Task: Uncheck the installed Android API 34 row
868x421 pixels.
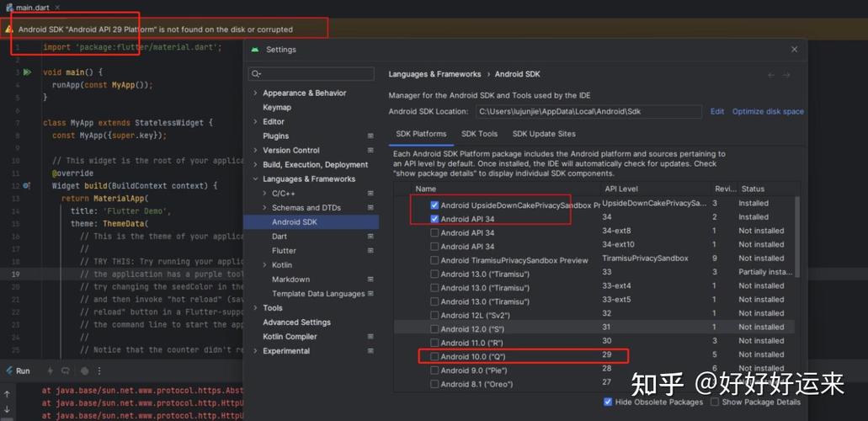Action: coord(434,219)
